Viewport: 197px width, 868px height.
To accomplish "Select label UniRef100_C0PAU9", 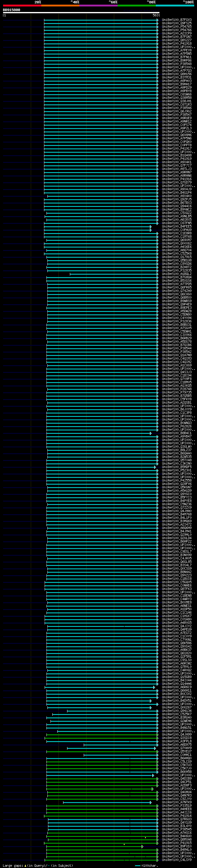I will click(176, 230).
